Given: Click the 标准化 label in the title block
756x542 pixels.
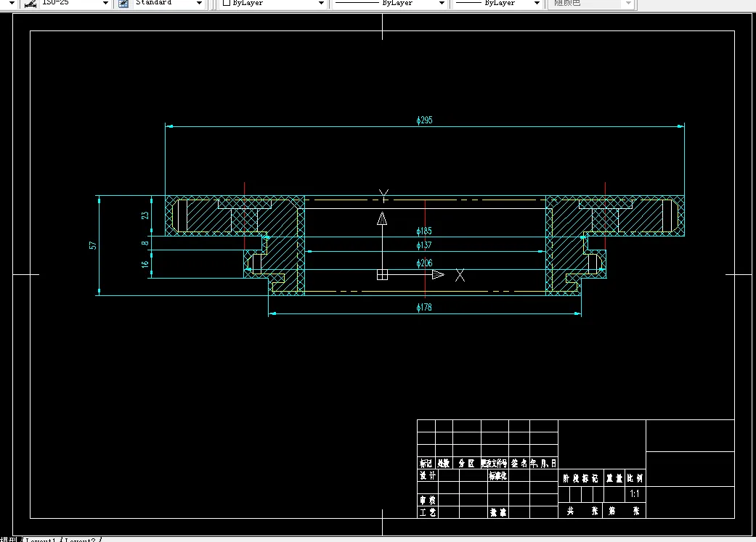Looking at the screenshot, I should [x=497, y=475].
